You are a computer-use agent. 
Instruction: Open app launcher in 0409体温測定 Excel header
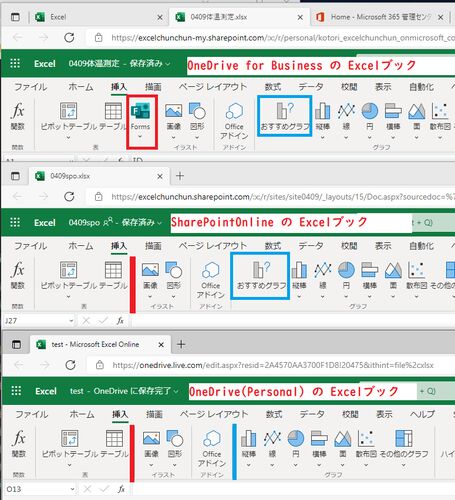click(15, 63)
